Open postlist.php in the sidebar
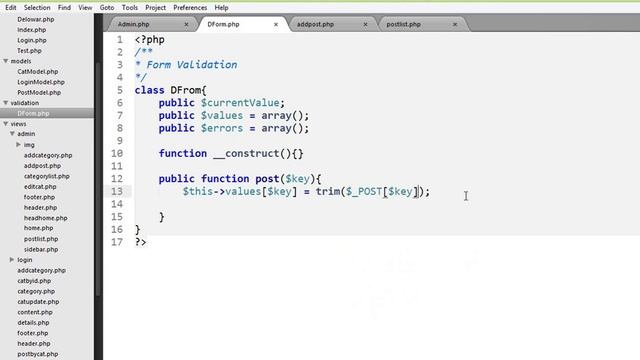Screen dimensions: 640x360 coord(41,239)
